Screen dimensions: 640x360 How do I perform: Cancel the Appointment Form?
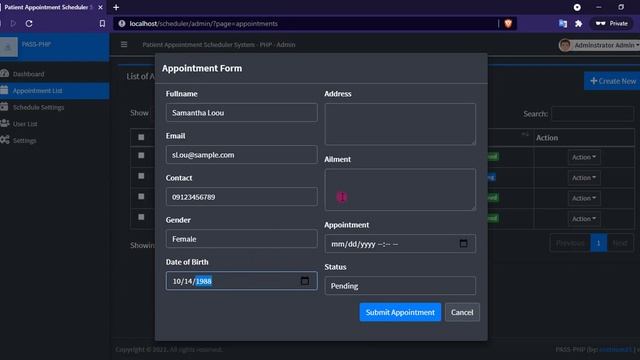tap(462, 312)
